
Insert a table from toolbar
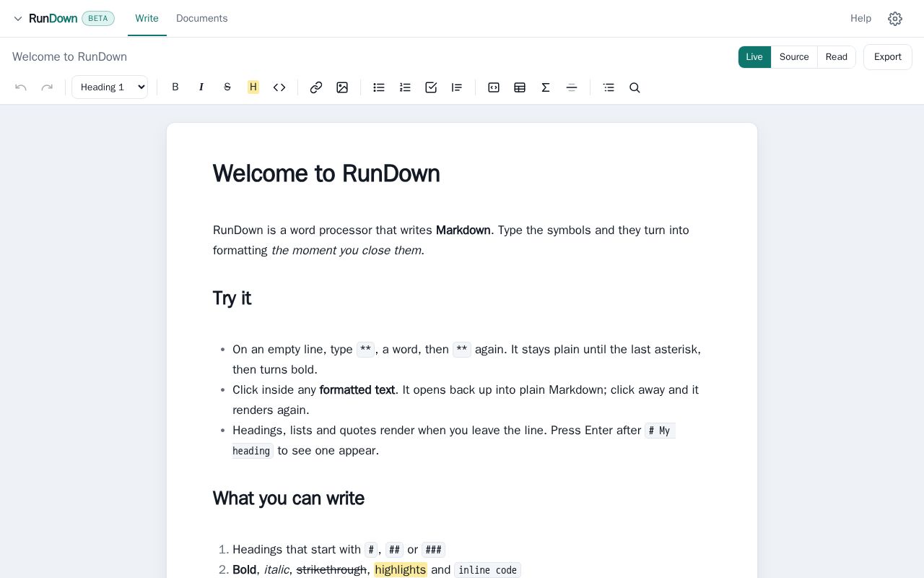point(520,87)
